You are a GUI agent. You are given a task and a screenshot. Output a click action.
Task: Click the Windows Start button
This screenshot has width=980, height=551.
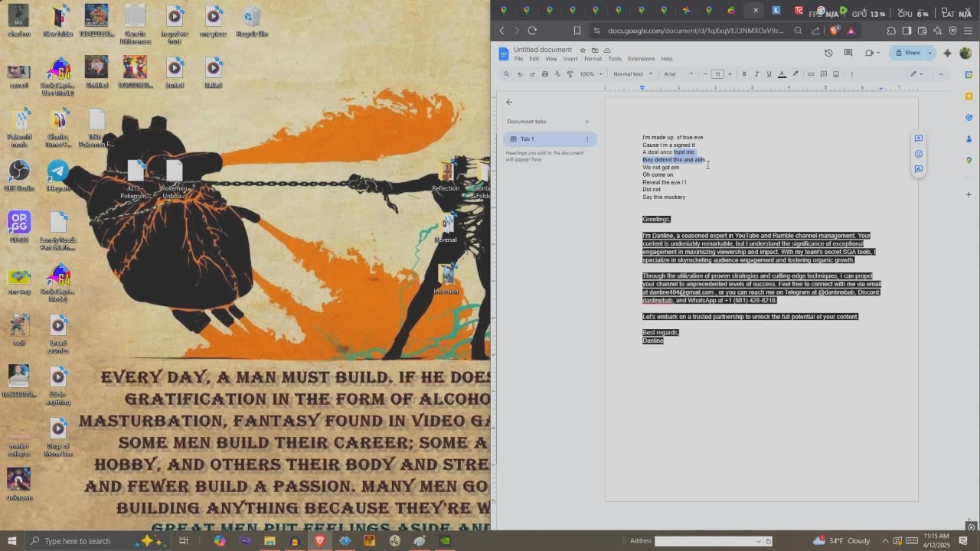[11, 541]
